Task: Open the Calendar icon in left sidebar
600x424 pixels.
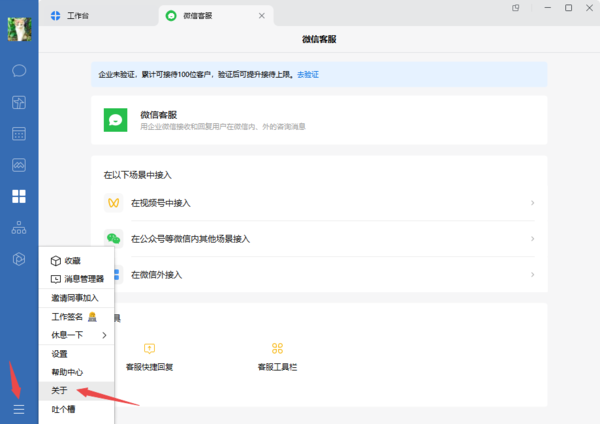Action: (x=19, y=133)
